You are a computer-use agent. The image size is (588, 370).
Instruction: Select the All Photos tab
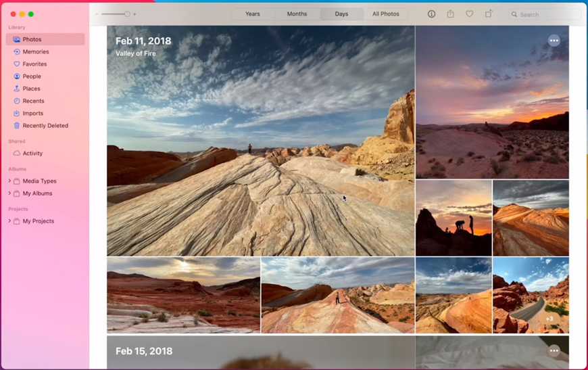(385, 14)
